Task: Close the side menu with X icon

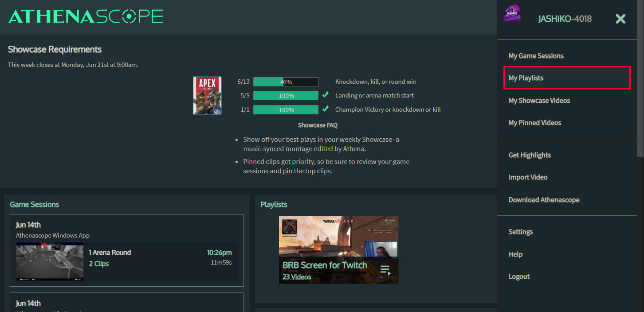Action: tap(620, 19)
